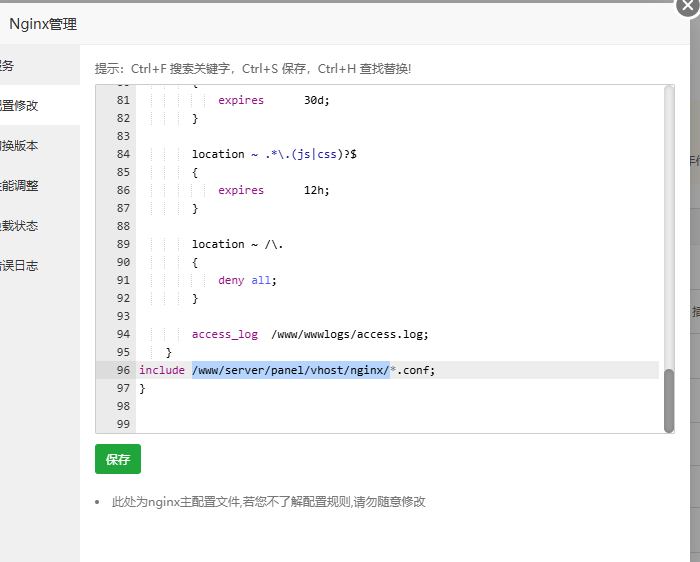Click line number 96 in gutter
Image resolution: width=700 pixels, height=562 pixels.
pos(123,370)
